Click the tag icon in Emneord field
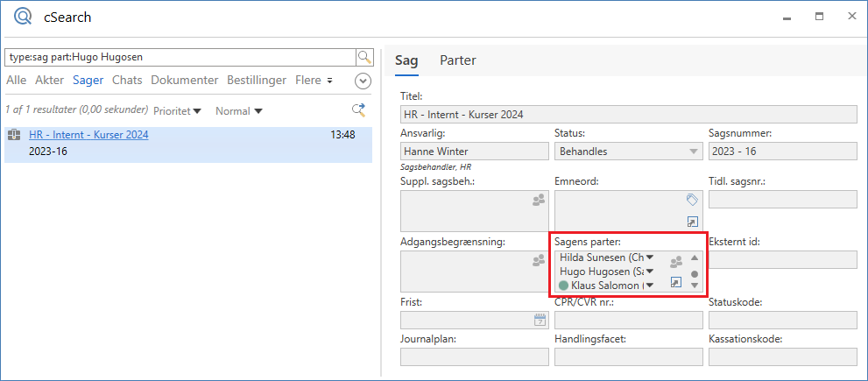Screen dimensions: 868x381 tap(692, 200)
